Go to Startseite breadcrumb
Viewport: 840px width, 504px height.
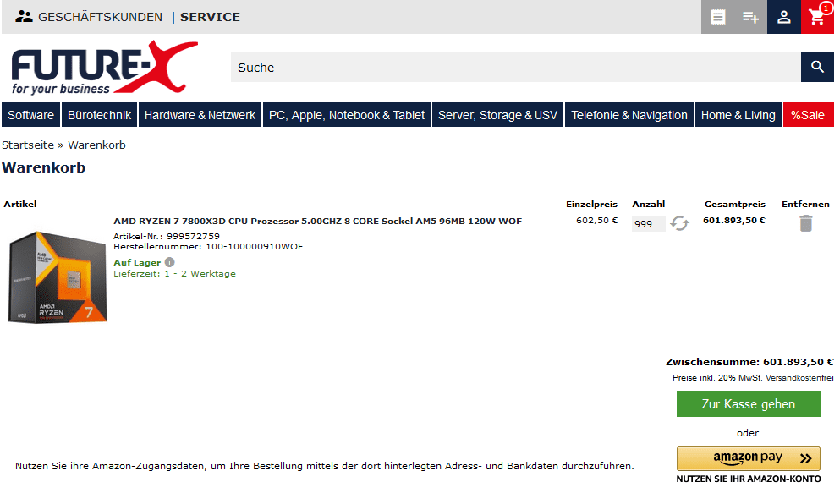tap(28, 145)
